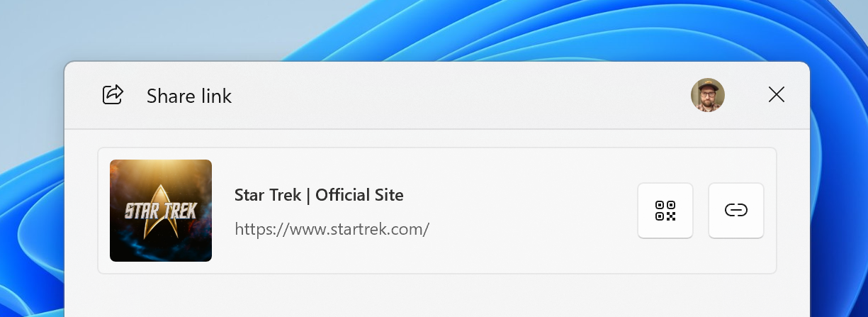Click the "Share link" dialog title

click(189, 96)
